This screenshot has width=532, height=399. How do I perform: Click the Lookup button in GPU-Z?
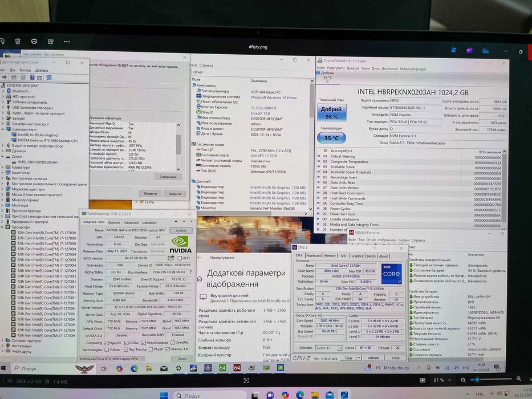point(181,230)
